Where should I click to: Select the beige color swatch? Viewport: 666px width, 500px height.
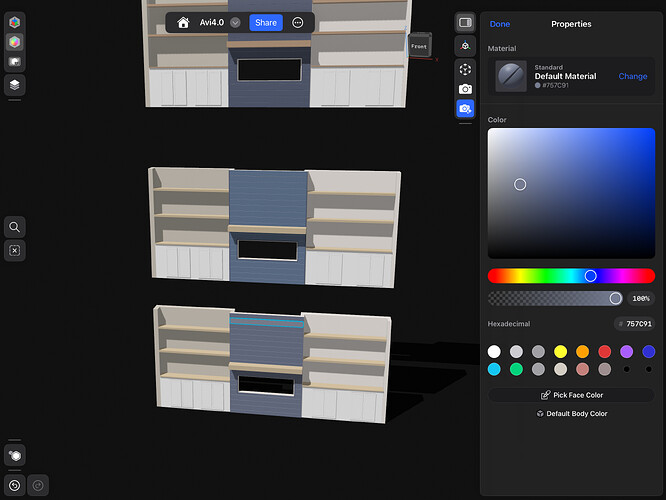(560, 369)
